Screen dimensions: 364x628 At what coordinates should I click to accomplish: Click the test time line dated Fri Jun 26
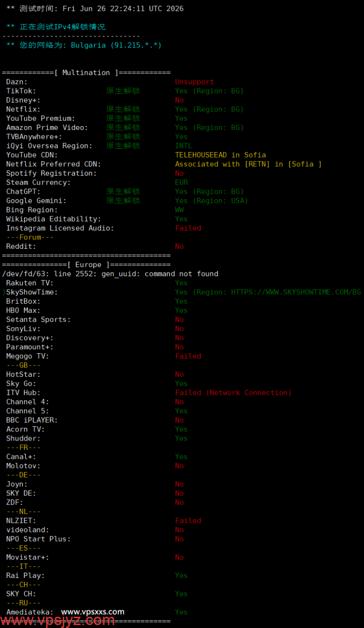[95, 8]
